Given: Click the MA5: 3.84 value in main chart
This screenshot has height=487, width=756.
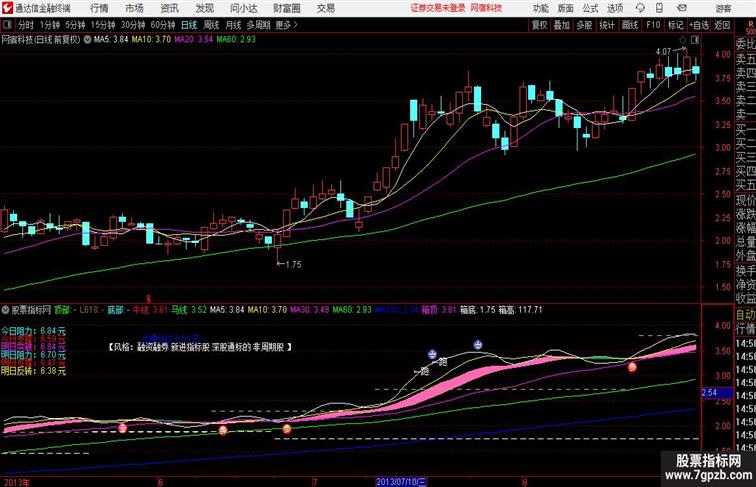Looking at the screenshot, I should click(x=111, y=40).
